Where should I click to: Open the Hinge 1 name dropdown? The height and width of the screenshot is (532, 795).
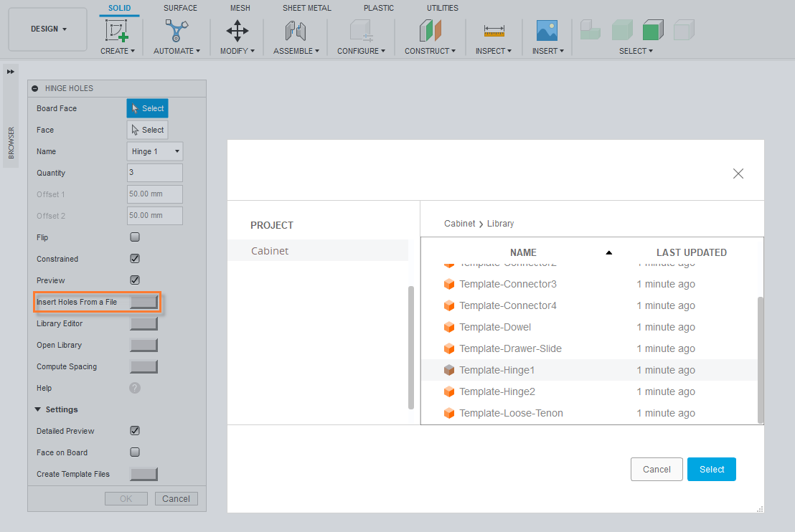[154, 151]
